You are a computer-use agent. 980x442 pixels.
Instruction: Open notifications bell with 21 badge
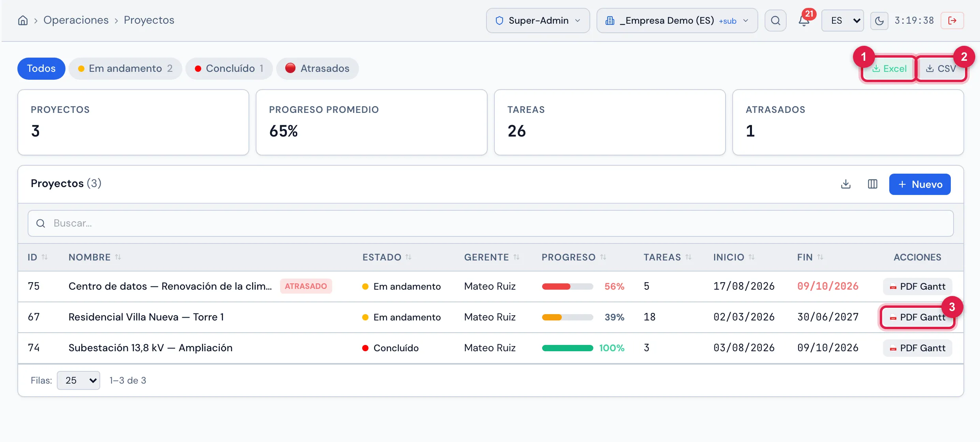804,21
